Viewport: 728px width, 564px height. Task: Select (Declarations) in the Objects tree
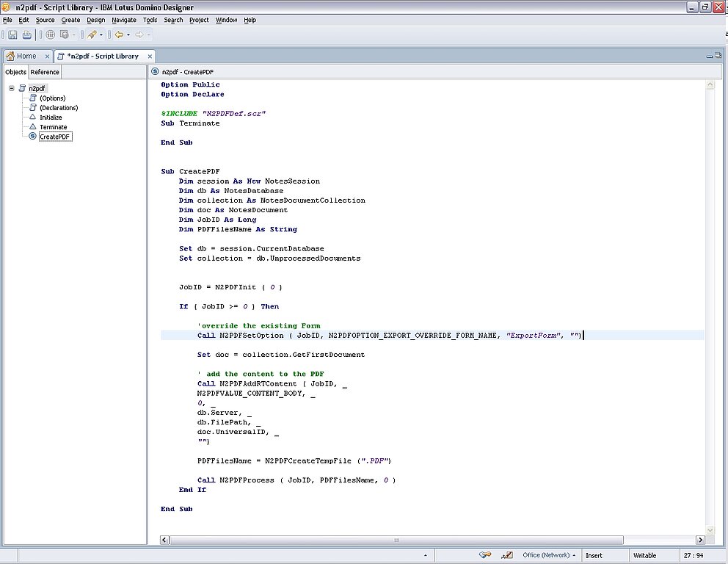(x=59, y=108)
